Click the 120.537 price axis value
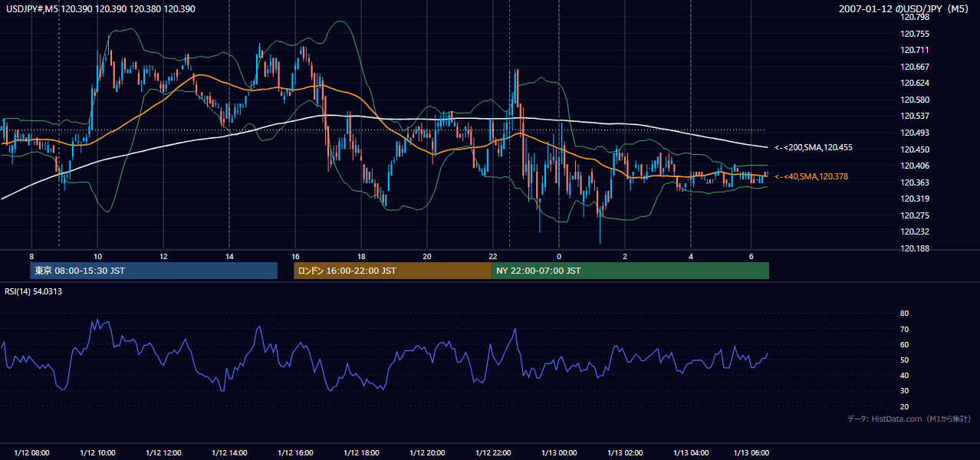 [x=916, y=117]
